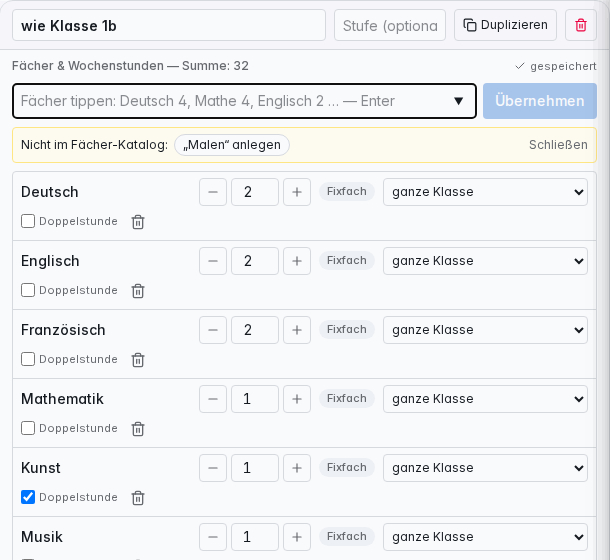Delete the Französisch subject row
Viewport: 610px width, 560px height.
click(x=138, y=360)
